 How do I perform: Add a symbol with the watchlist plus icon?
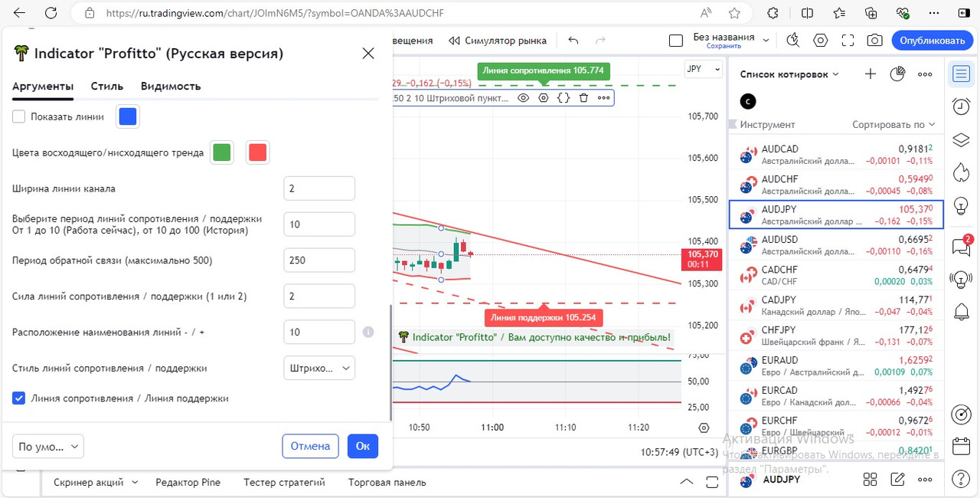tap(871, 74)
